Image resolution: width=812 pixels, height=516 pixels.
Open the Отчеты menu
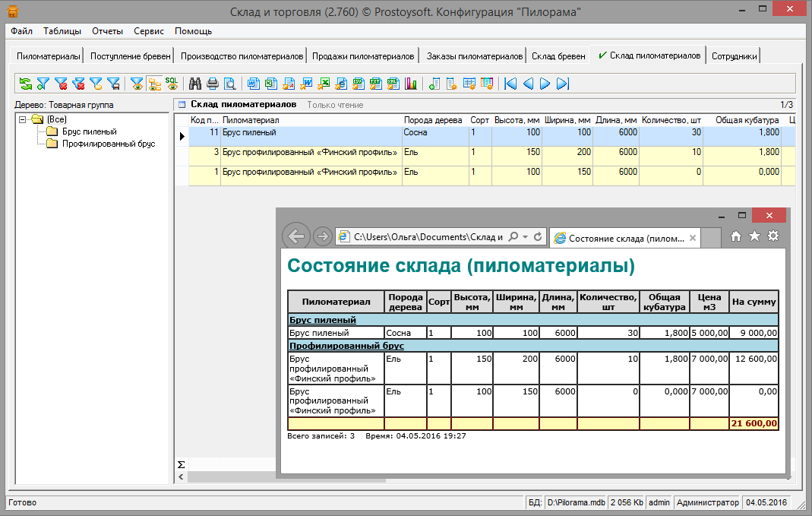pyautogui.click(x=107, y=31)
